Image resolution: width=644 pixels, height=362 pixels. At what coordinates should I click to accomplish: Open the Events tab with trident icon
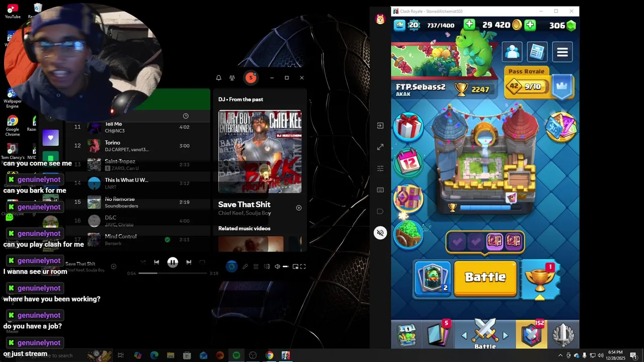563,334
